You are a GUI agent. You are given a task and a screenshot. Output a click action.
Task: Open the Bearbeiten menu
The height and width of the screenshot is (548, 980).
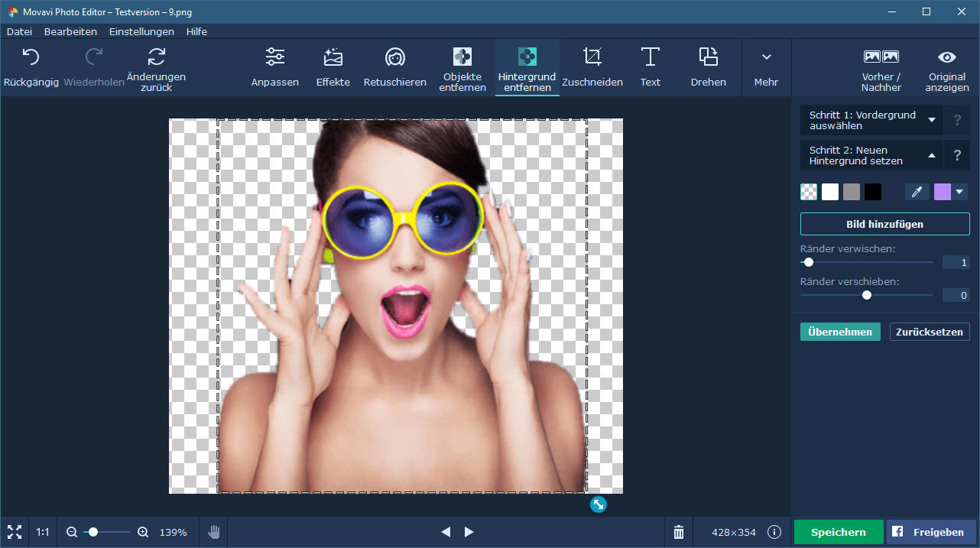pyautogui.click(x=70, y=31)
